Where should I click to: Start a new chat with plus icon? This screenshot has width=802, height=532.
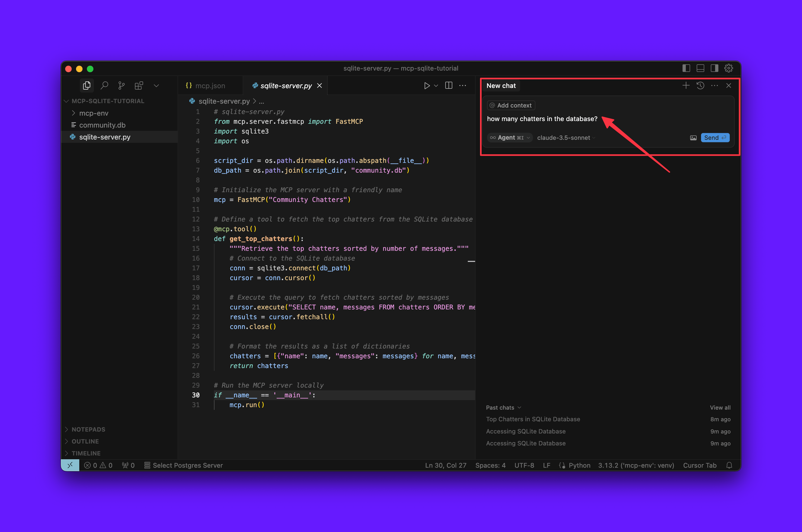click(x=686, y=85)
